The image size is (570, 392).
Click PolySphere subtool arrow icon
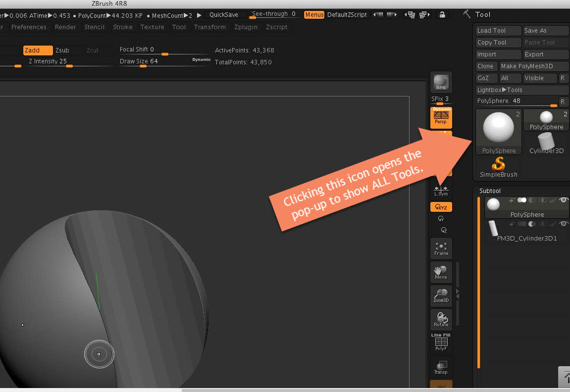point(512,200)
